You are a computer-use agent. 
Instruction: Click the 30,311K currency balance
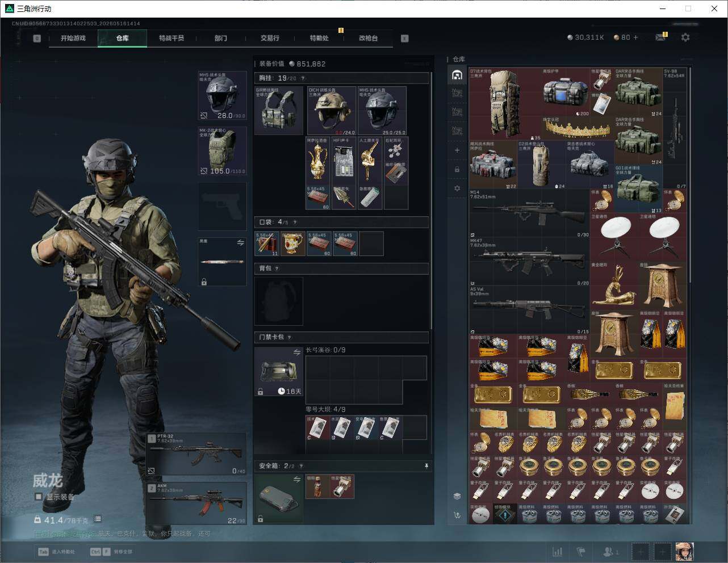click(585, 37)
